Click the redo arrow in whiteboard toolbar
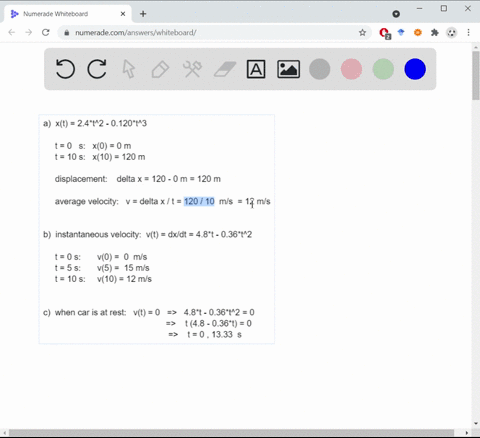The height and width of the screenshot is (438, 480). tap(97, 69)
